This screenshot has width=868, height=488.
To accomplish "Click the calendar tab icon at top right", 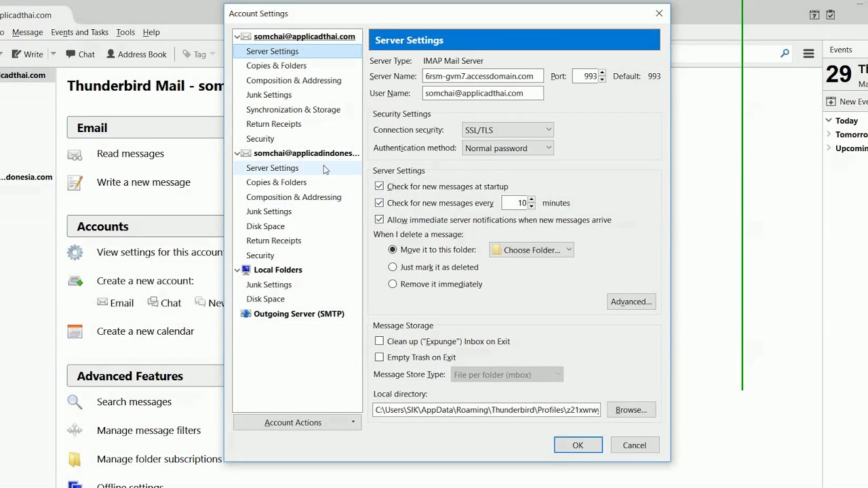I will tap(814, 14).
